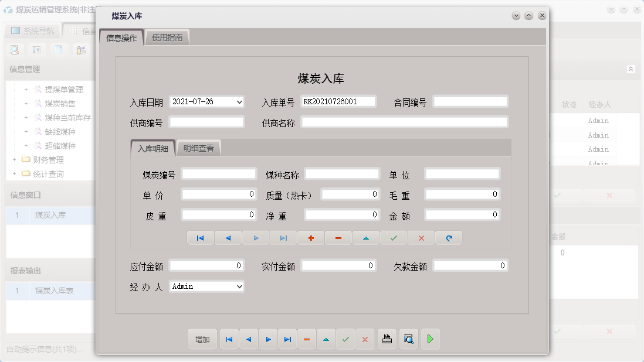Click the 增加 button to add record
This screenshot has height=362, width=644.
pyautogui.click(x=202, y=339)
